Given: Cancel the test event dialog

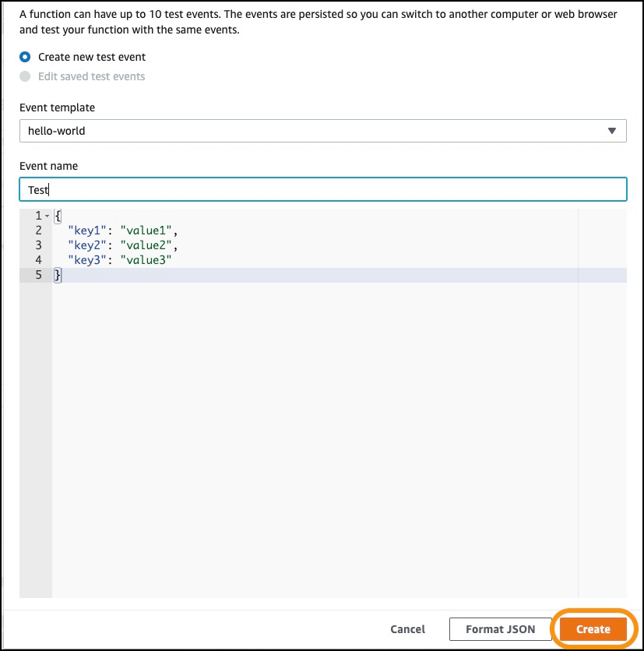Looking at the screenshot, I should pyautogui.click(x=407, y=629).
